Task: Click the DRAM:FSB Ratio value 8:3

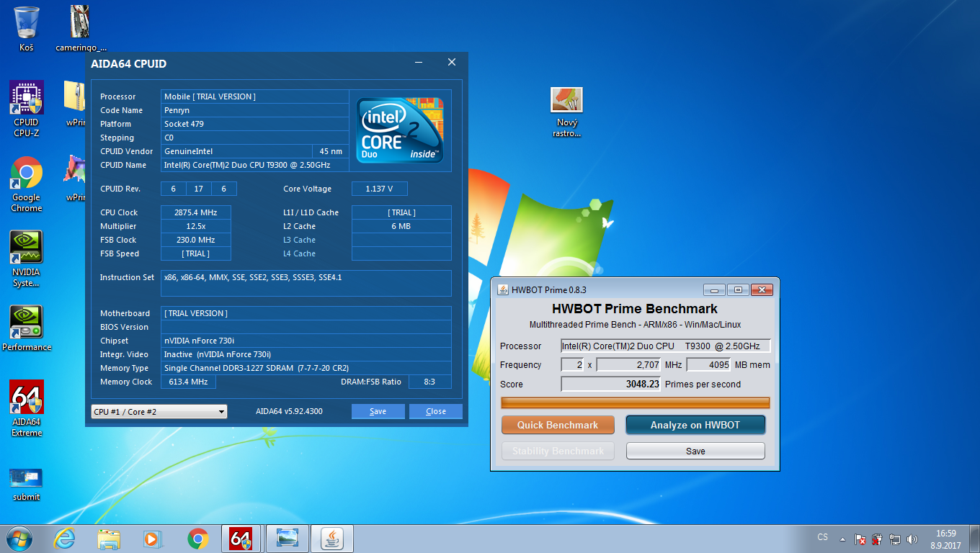Action: (x=429, y=382)
